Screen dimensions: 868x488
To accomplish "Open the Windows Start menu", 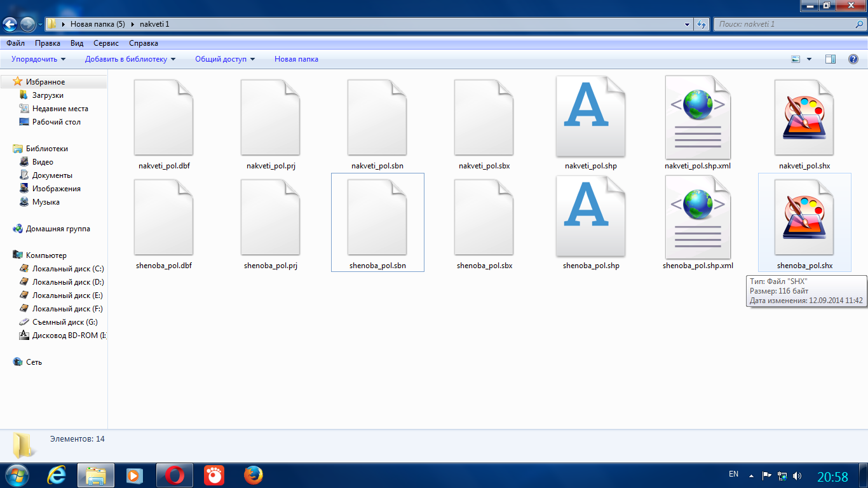I will pos(17,475).
